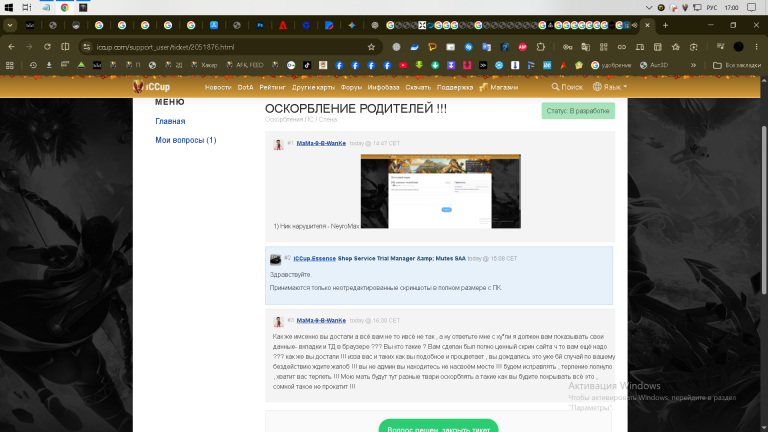Open the TikTok bookmark

(307, 65)
